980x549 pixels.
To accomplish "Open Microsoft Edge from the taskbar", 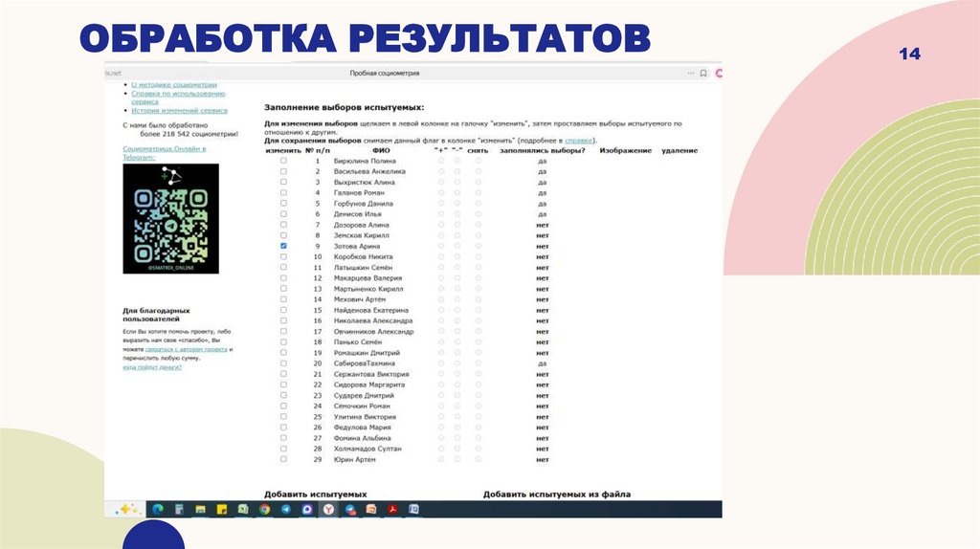I will click(158, 509).
